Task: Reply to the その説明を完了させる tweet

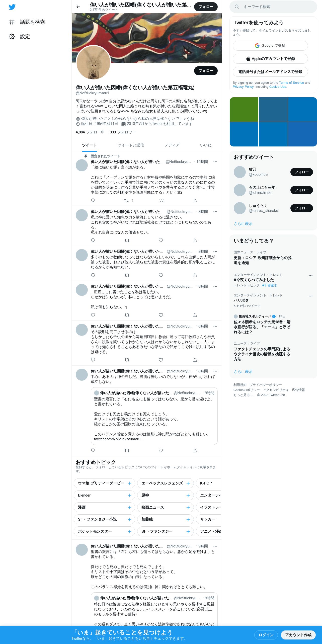Action: [93, 360]
